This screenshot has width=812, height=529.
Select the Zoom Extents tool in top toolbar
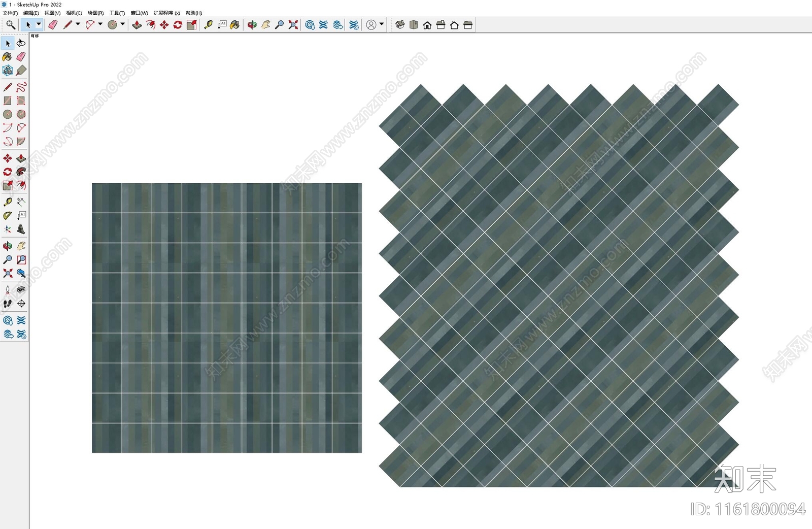tap(293, 24)
